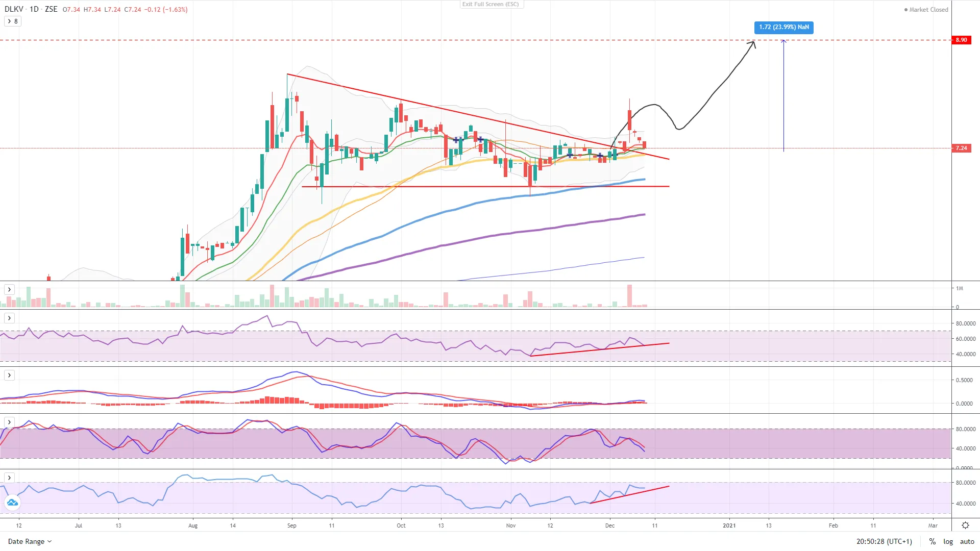
Task: Expand the bottom oscillator pane legend
Action: pyautogui.click(x=9, y=478)
